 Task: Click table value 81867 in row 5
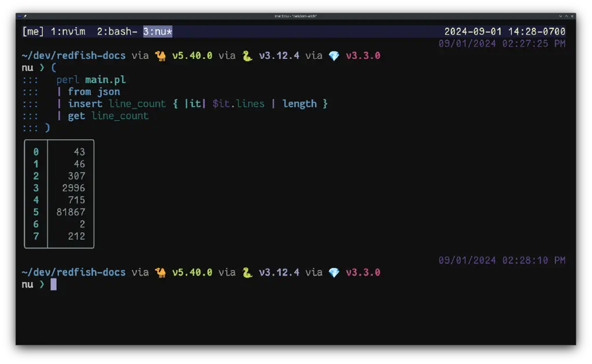[x=71, y=213]
